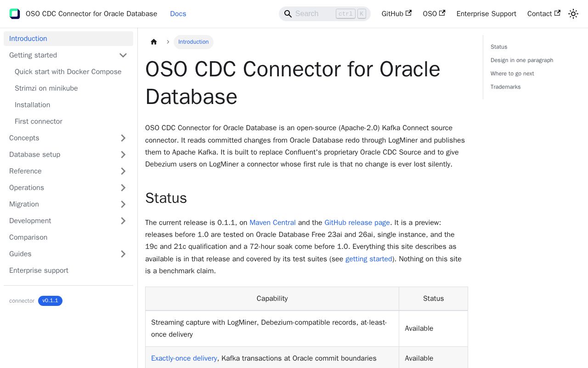Jump to Trademarks in table of contents
Screen dimensions: 588x368
[x=505, y=87]
